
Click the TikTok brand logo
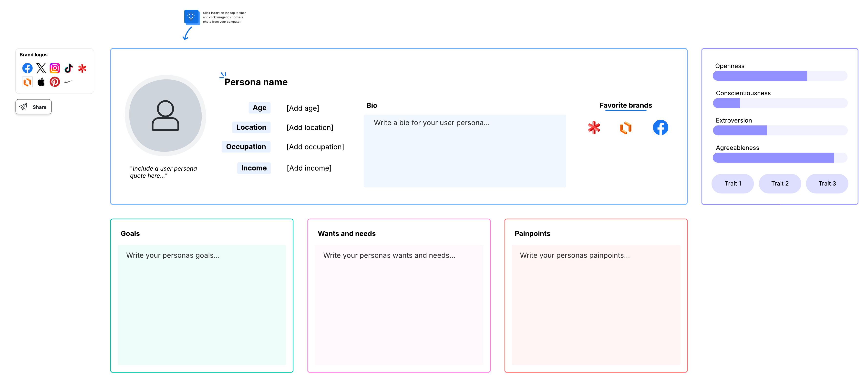pyautogui.click(x=68, y=68)
